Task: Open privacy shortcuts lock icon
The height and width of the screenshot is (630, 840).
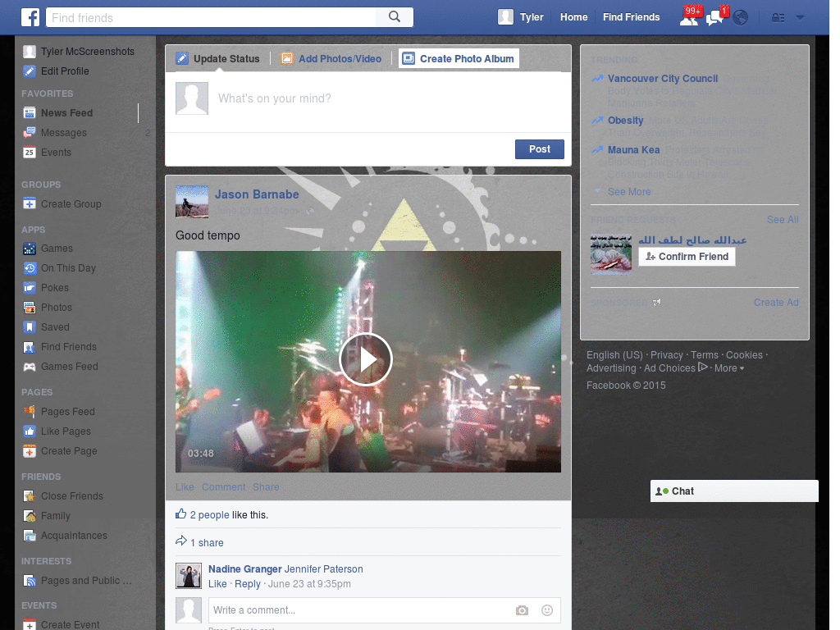Action: [778, 18]
